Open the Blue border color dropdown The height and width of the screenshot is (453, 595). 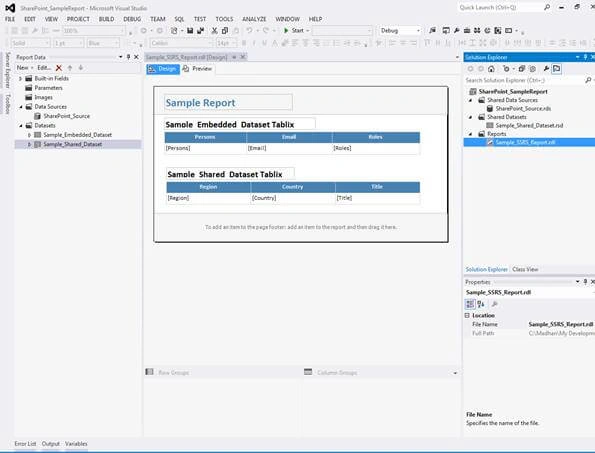(116, 43)
